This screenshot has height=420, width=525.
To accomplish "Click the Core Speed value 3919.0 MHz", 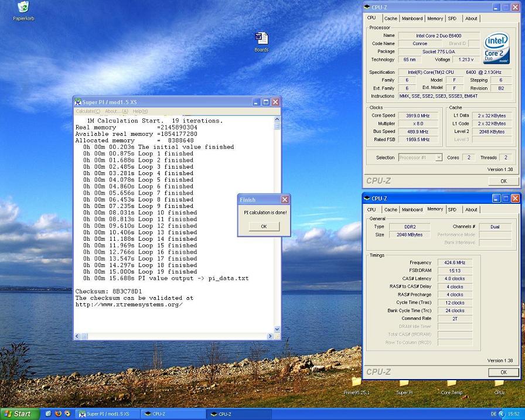I will pos(418,115).
